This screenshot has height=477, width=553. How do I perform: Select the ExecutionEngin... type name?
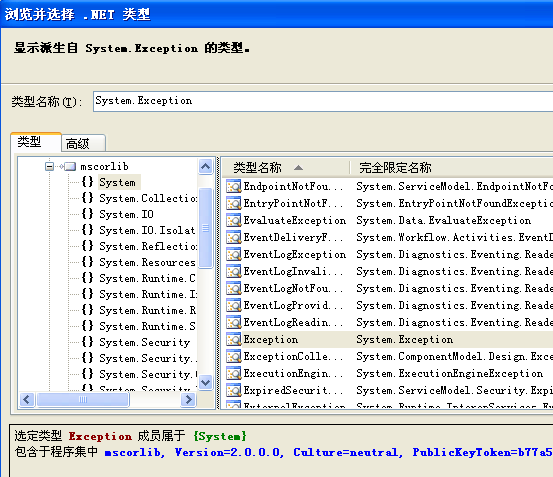[293, 373]
